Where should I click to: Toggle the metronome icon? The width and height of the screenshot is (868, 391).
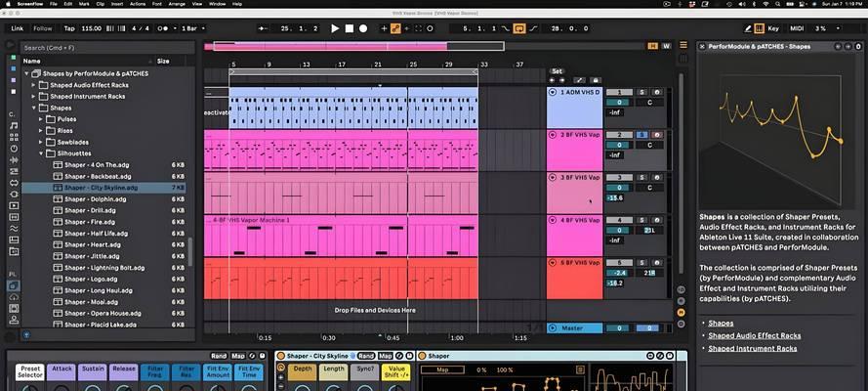163,28
